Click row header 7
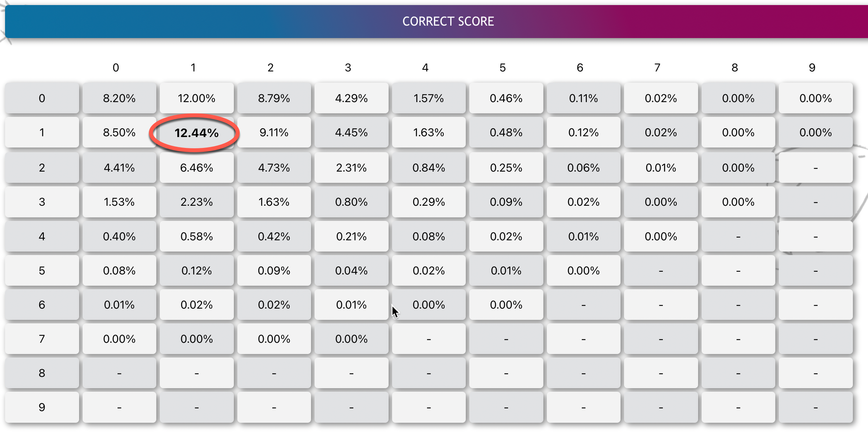 pos(42,339)
